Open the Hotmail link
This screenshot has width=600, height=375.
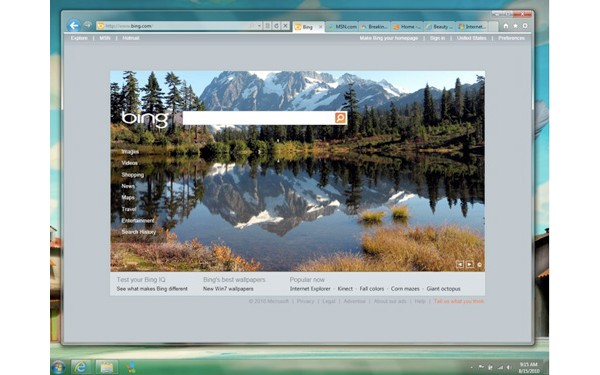coord(131,38)
